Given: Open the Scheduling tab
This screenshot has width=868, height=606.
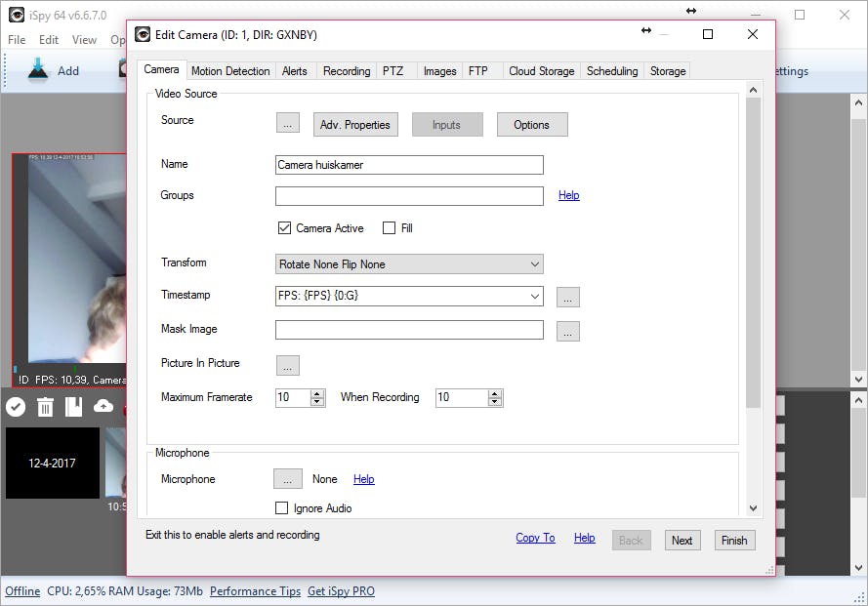Looking at the screenshot, I should click(x=612, y=71).
